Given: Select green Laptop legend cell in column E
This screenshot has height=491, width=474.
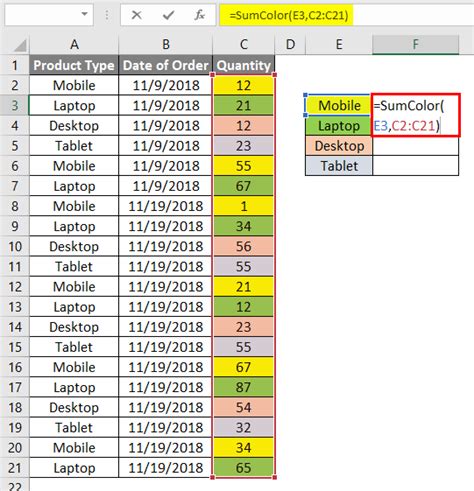Looking at the screenshot, I should tap(339, 126).
